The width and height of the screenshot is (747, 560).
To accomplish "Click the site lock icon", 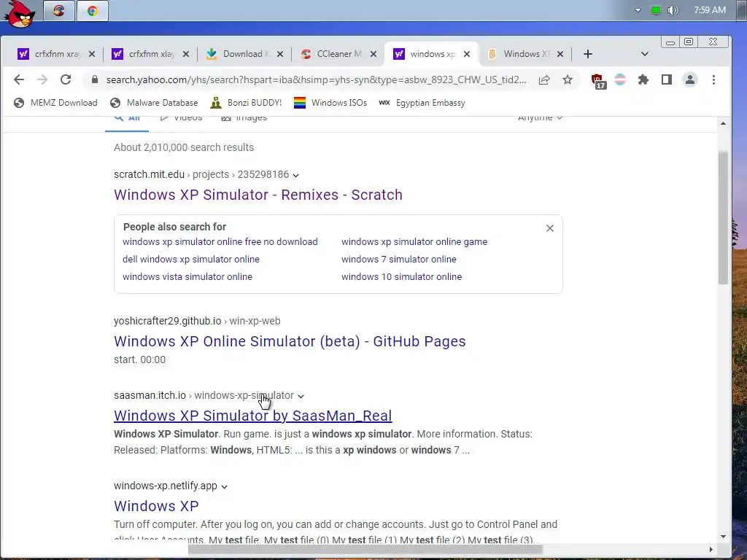I will [95, 79].
